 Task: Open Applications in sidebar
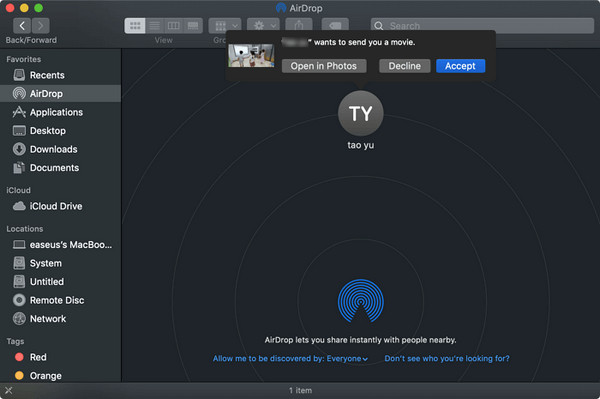point(60,112)
